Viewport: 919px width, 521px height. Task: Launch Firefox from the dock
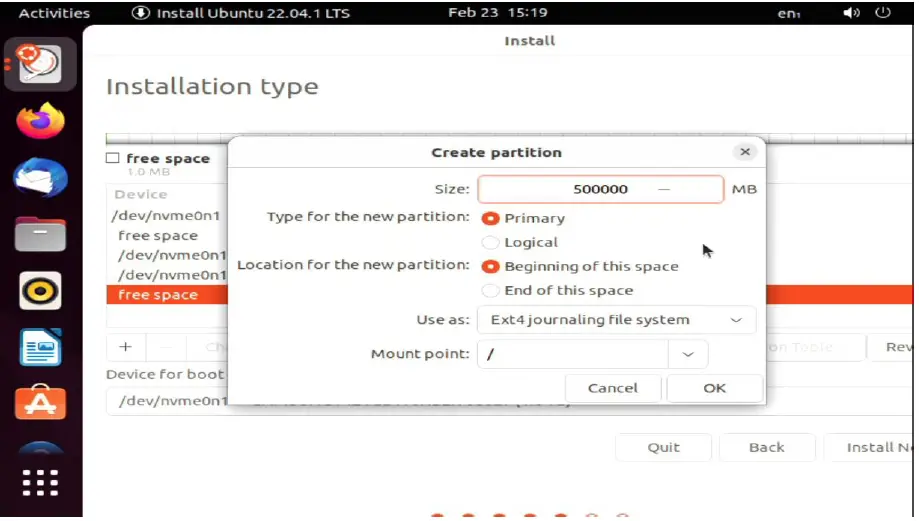pyautogui.click(x=40, y=121)
